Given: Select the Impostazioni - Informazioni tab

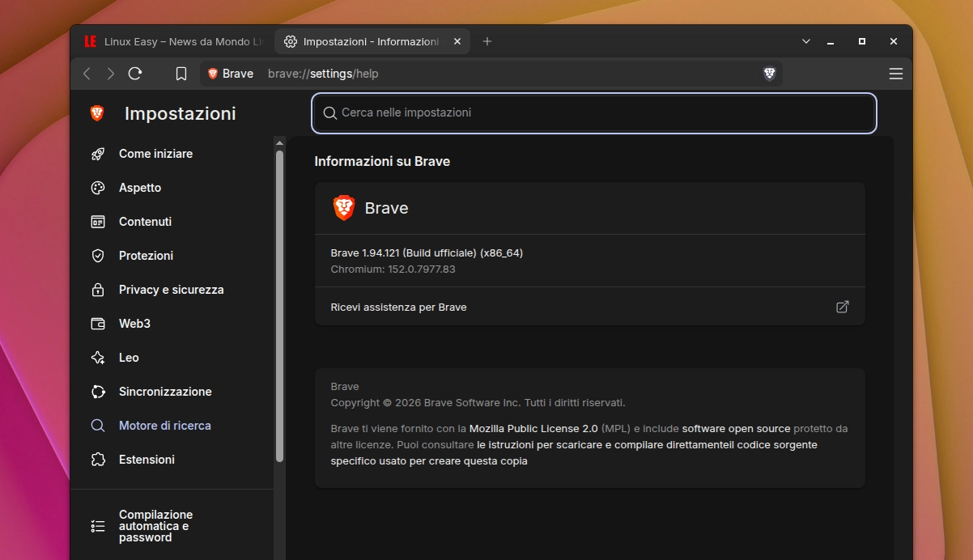Looking at the screenshot, I should [372, 41].
